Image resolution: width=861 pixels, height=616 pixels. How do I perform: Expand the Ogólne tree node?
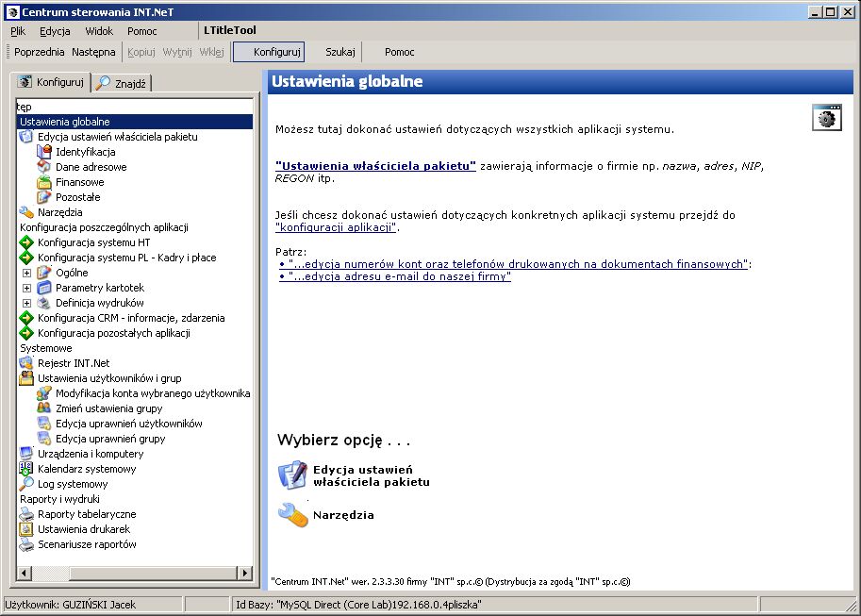point(26,273)
